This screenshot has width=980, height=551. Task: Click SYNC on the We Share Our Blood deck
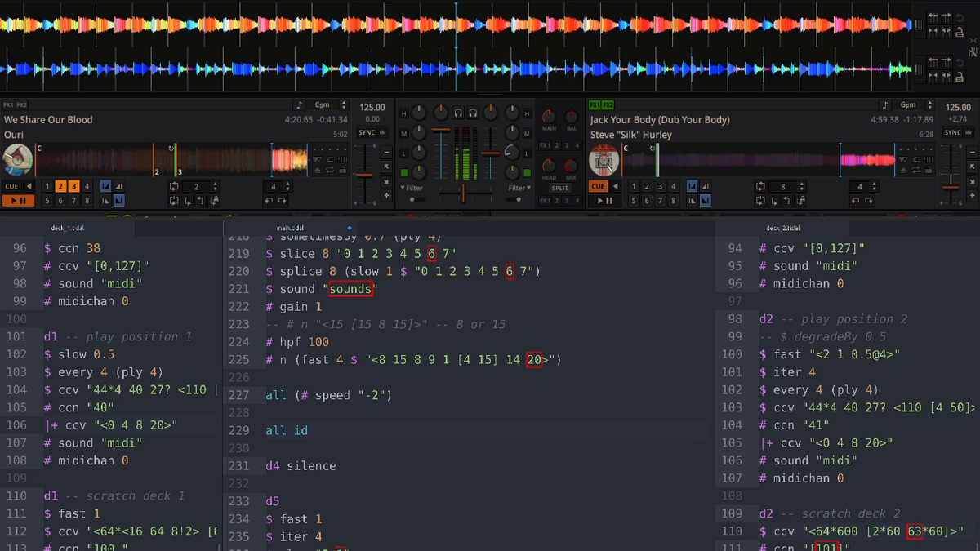(x=367, y=132)
